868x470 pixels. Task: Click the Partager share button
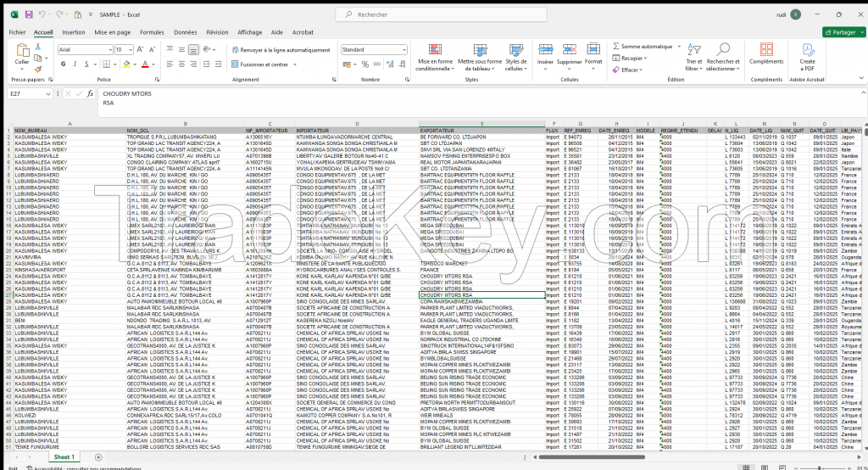tap(843, 32)
